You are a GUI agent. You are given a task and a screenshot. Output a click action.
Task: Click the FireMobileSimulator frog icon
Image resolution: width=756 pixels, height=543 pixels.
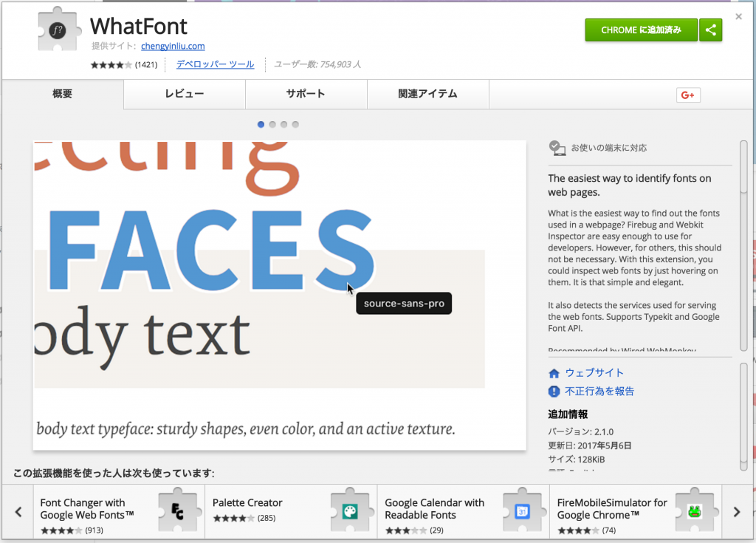[694, 510]
